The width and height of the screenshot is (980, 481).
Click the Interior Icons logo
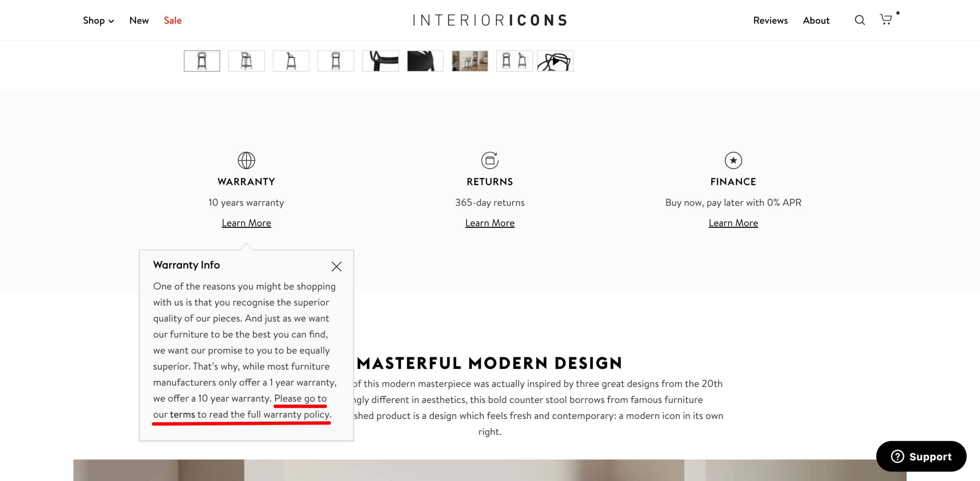(490, 20)
